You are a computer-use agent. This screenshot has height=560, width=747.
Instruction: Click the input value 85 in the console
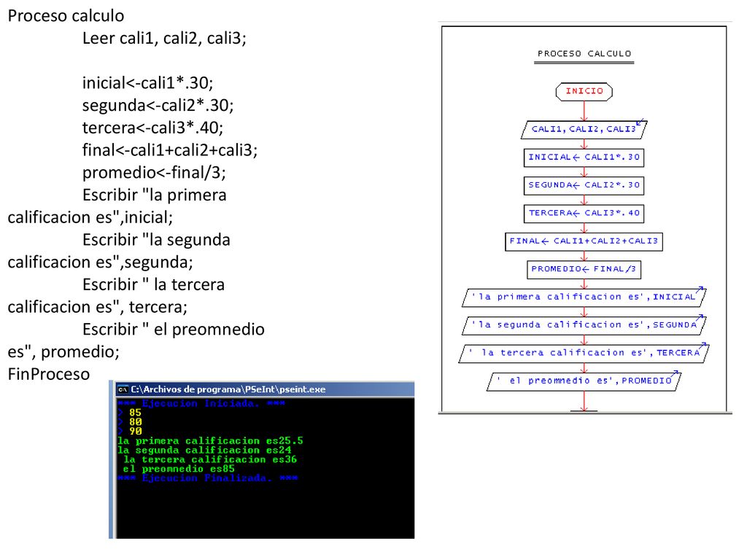tap(135, 413)
